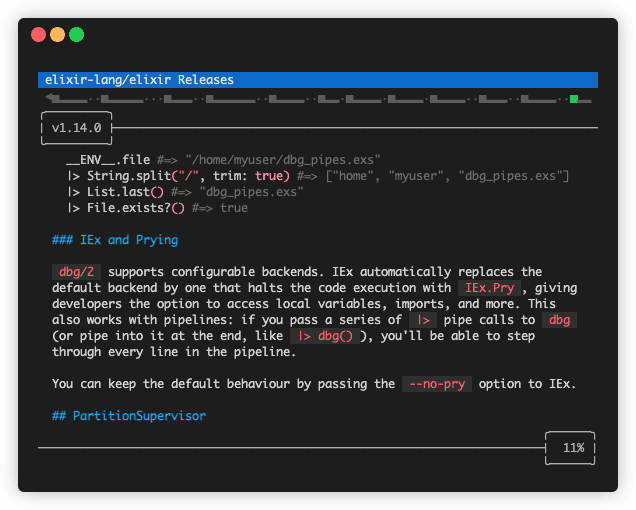
Task: Select the 11% scroll progress indicator
Action: click(570, 448)
